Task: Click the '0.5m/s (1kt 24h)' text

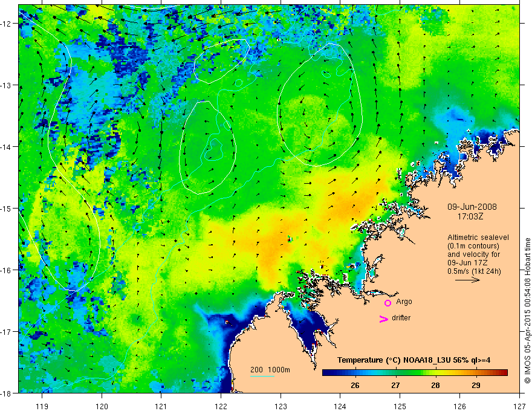Action: 474,271
